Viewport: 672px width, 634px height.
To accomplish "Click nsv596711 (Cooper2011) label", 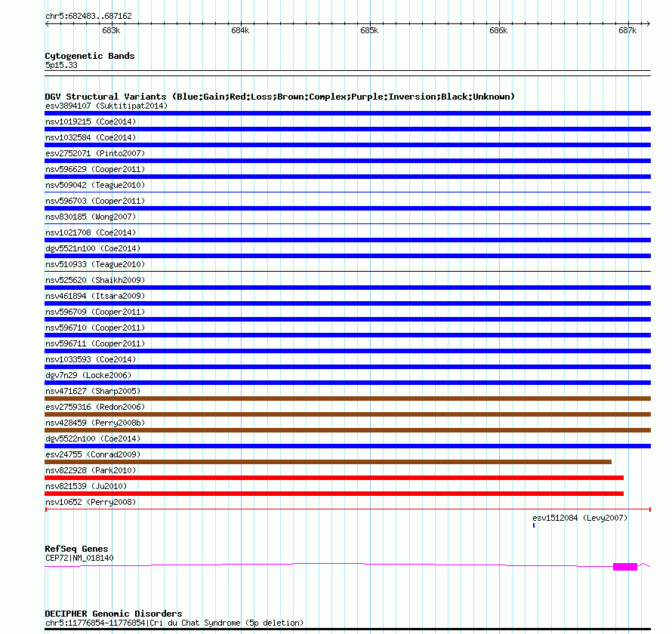I will tap(95, 343).
